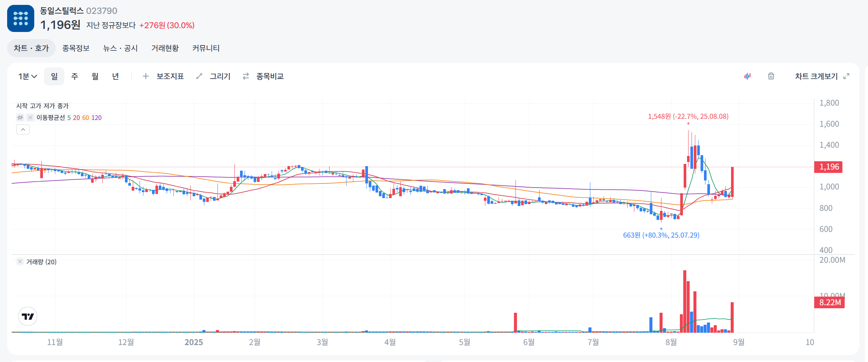This screenshot has height=362, width=868.
Task: Click the stock code 023790
Action: pos(102,11)
